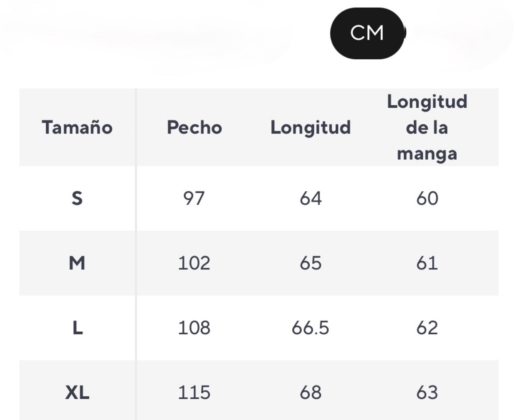The width and height of the screenshot is (518, 420).
Task: Click the chest value 97
Action: [194, 198]
